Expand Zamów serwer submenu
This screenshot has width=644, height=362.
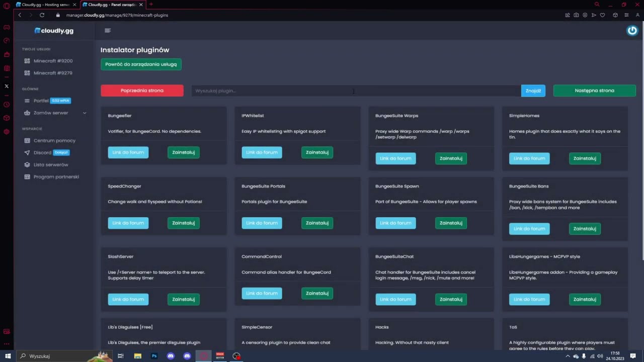click(x=85, y=113)
